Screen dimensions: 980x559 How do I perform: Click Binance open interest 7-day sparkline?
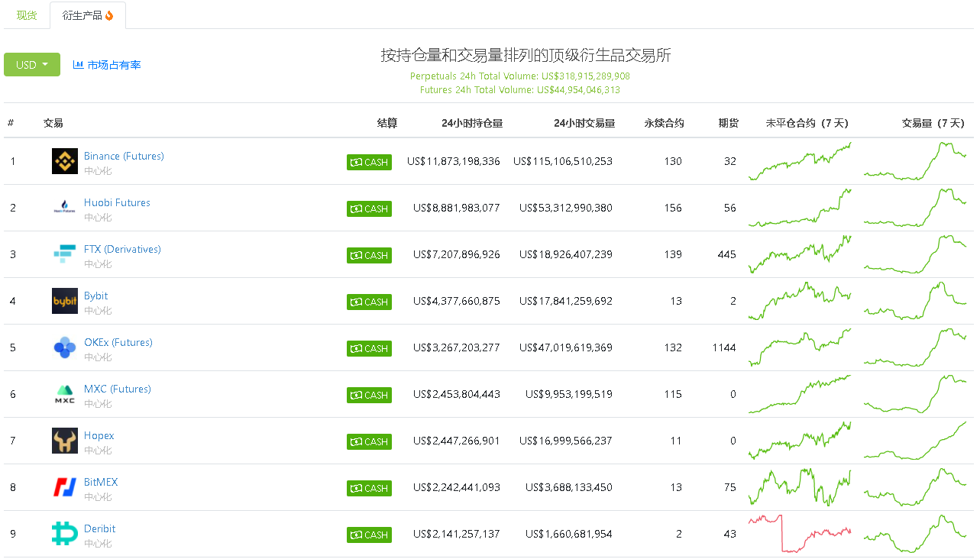click(800, 161)
